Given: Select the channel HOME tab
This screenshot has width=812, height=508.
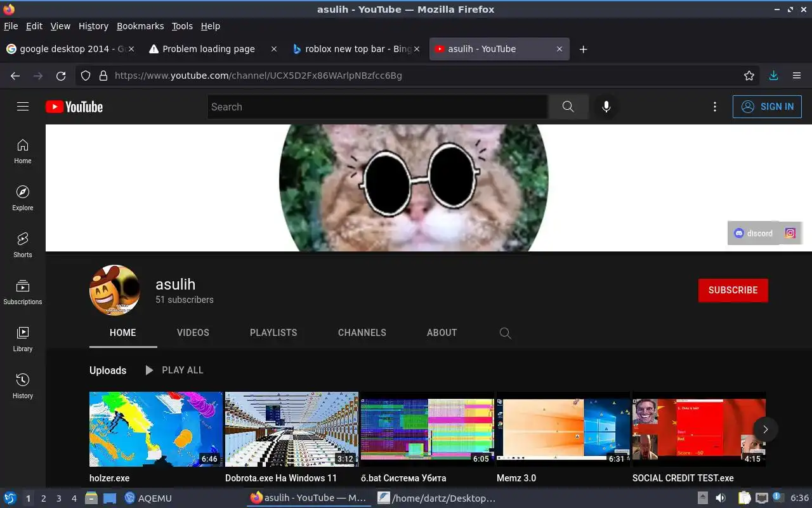Looking at the screenshot, I should click(x=123, y=333).
